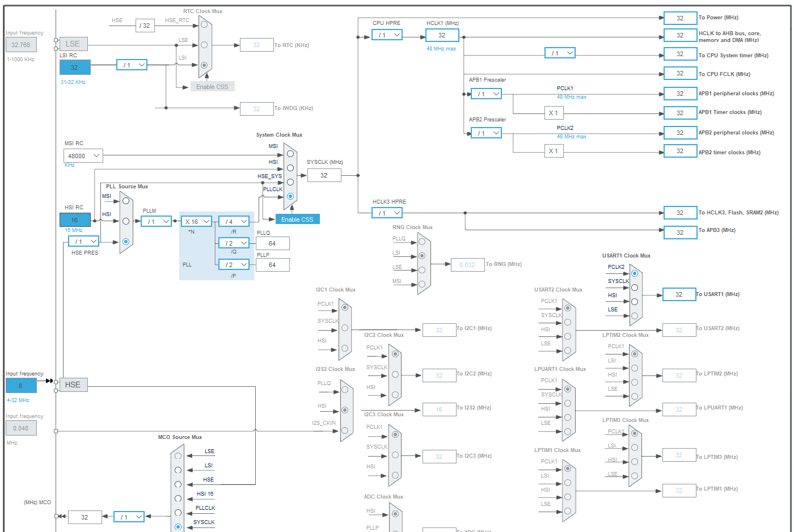Click the HSE input frequency field

(21, 385)
